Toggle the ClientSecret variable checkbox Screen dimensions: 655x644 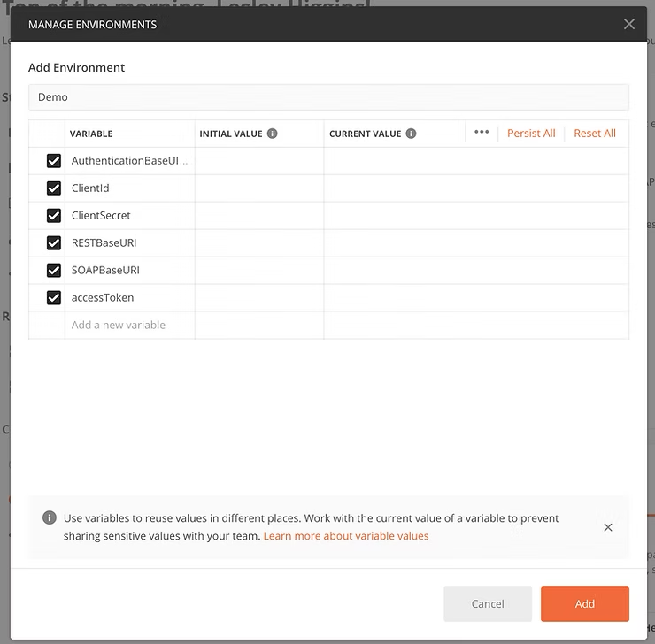(54, 216)
